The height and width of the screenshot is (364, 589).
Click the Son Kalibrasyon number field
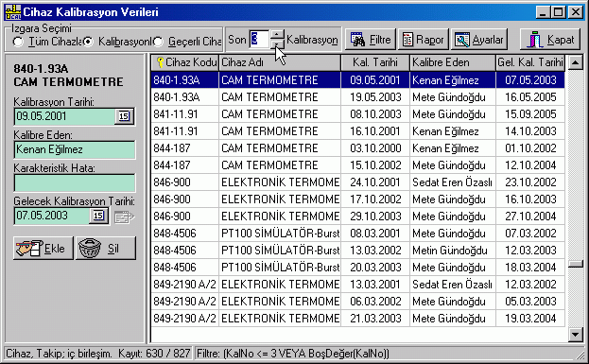[259, 39]
